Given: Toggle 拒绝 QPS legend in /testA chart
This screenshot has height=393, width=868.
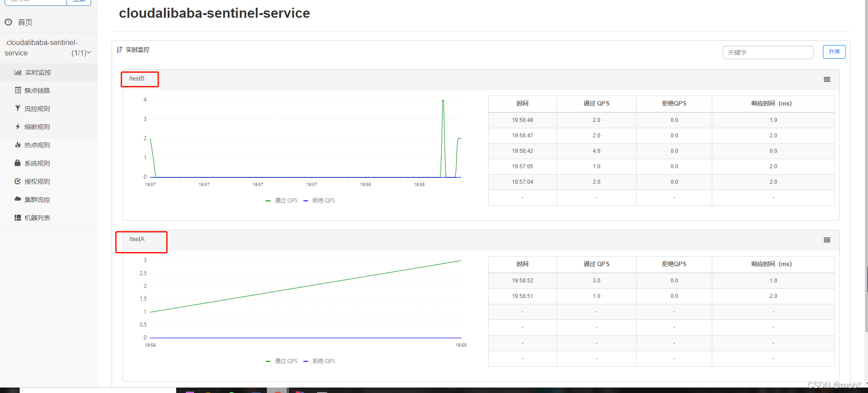Looking at the screenshot, I should click(x=319, y=361).
